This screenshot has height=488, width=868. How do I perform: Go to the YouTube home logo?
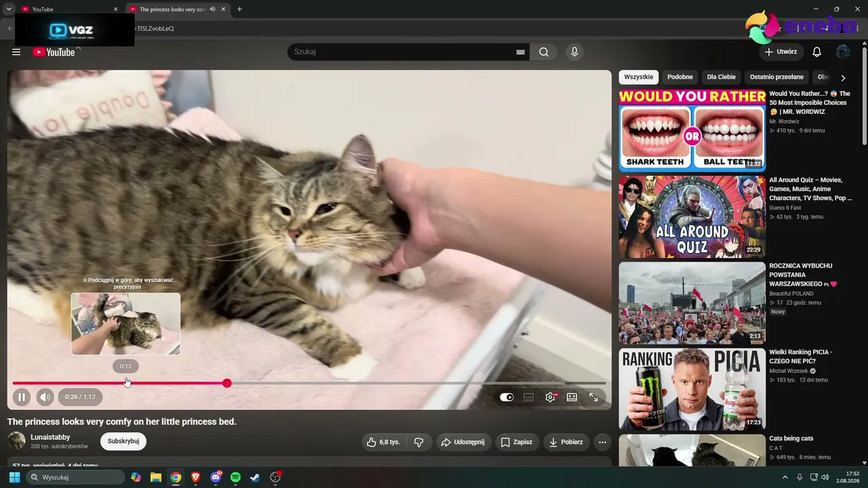(x=54, y=52)
